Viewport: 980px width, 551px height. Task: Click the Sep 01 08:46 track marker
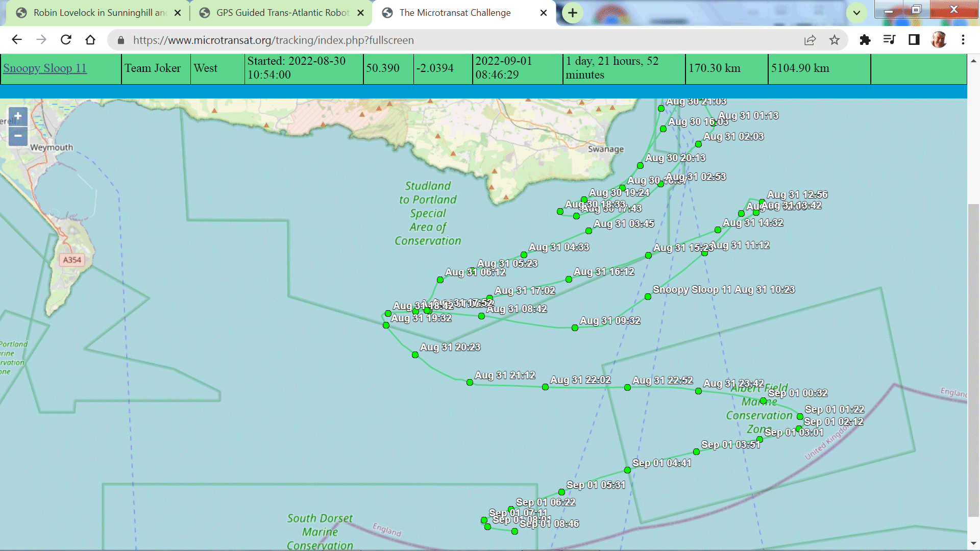pyautogui.click(x=514, y=532)
